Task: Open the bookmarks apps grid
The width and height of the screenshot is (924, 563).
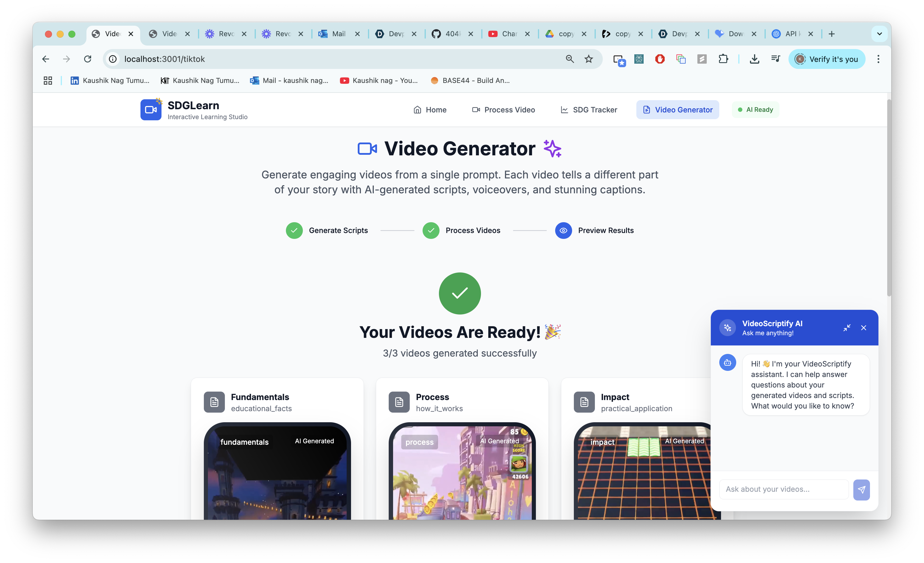Action: pos(48,80)
